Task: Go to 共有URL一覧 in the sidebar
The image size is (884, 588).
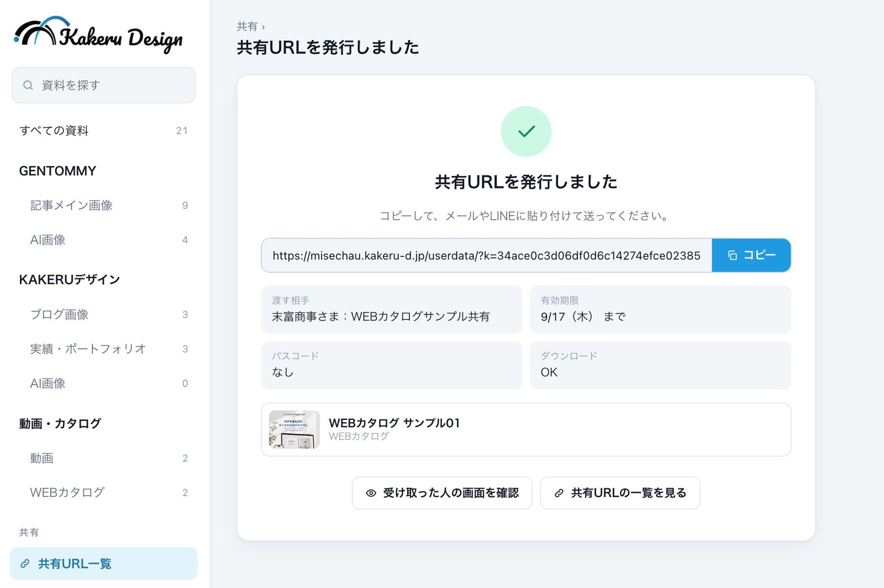Action: pyautogui.click(x=104, y=564)
